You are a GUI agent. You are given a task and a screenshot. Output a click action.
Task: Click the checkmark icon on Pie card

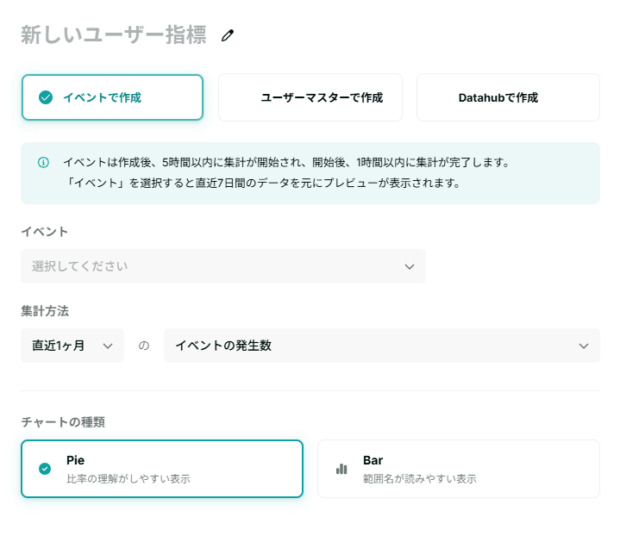pyautogui.click(x=45, y=468)
